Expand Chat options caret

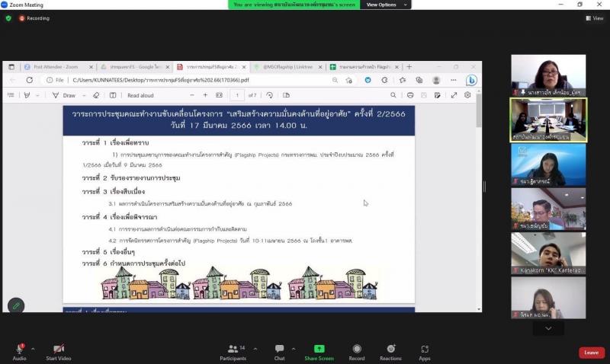coord(294,349)
